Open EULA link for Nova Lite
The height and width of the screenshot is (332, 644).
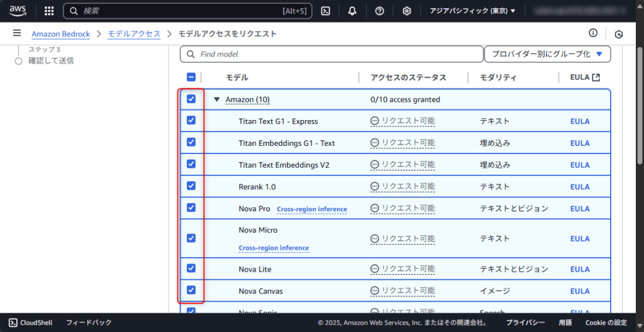[x=580, y=269]
